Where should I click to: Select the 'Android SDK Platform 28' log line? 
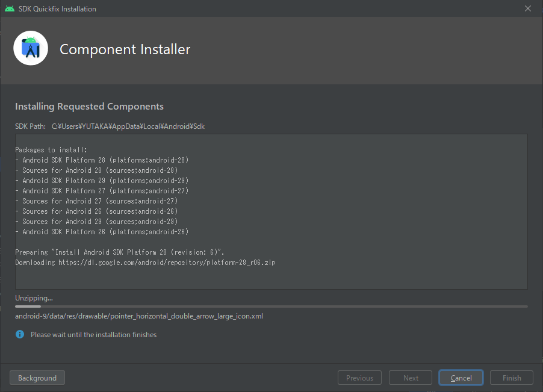point(102,160)
